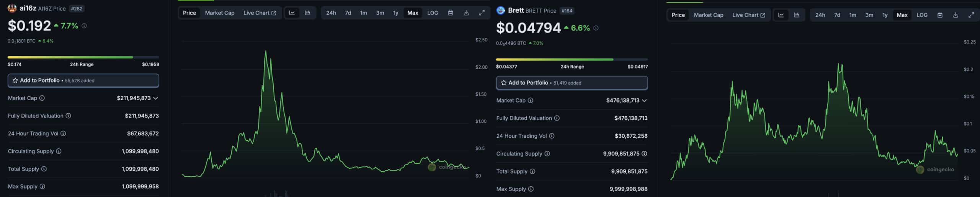Viewport: 980px width, 197px height.
Task: Expand ai16z chart to fullscreen
Action: pyautogui.click(x=482, y=13)
